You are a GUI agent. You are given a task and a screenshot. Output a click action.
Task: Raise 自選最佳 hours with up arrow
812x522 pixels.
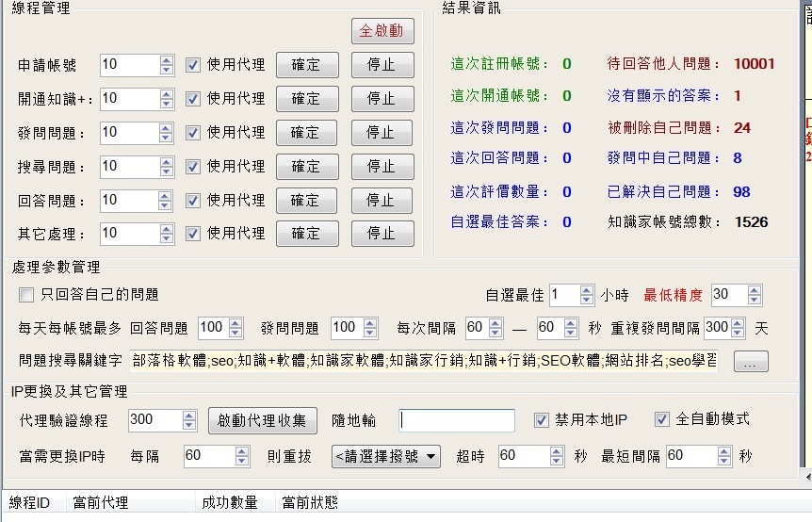point(587,290)
